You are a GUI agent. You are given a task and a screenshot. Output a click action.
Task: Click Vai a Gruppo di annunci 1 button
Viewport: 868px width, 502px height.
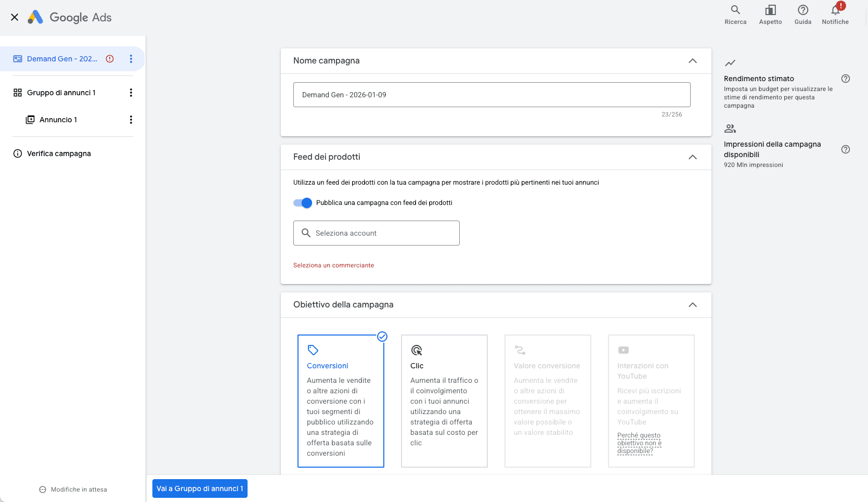pyautogui.click(x=200, y=488)
